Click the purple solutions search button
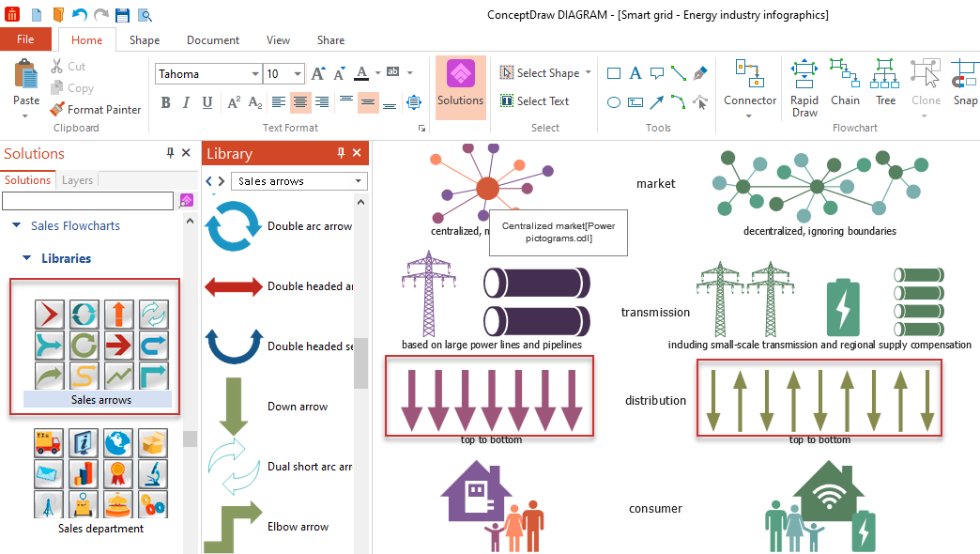 pos(186,201)
